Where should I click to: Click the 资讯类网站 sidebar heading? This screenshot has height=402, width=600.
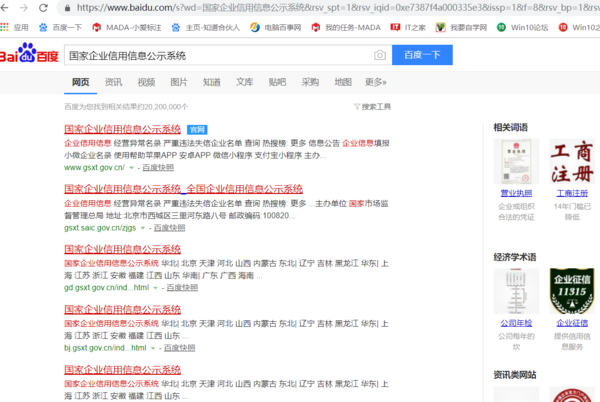tap(515, 375)
